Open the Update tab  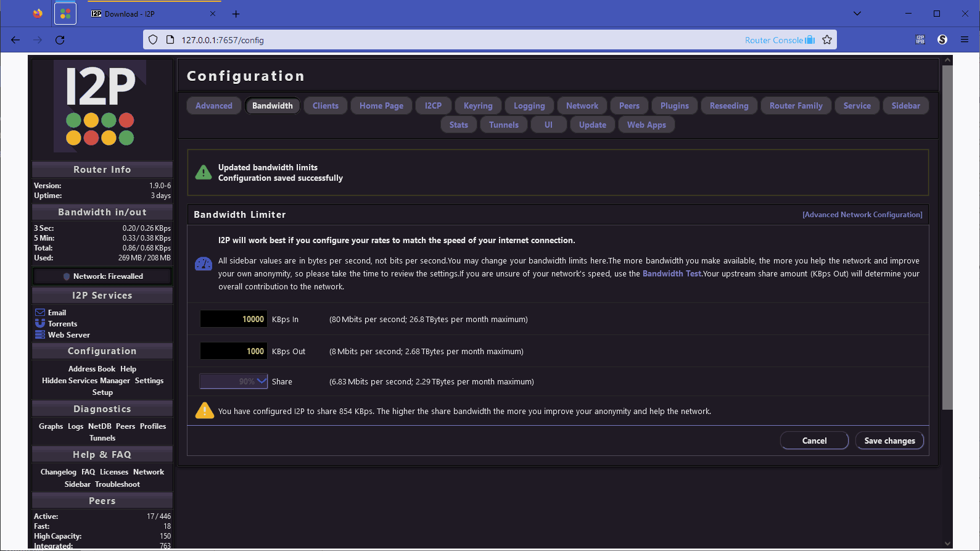click(x=593, y=125)
